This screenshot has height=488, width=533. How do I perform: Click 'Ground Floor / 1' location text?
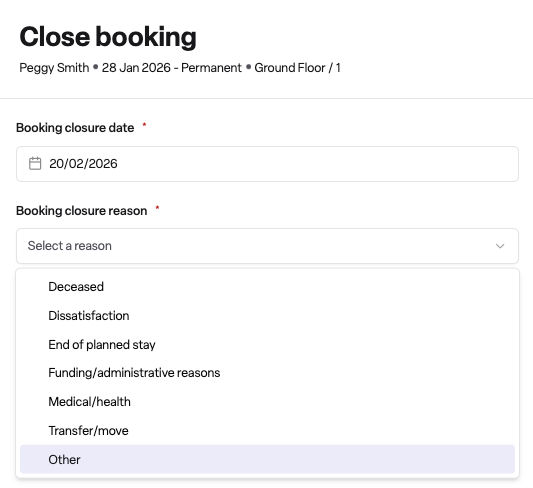coord(297,68)
